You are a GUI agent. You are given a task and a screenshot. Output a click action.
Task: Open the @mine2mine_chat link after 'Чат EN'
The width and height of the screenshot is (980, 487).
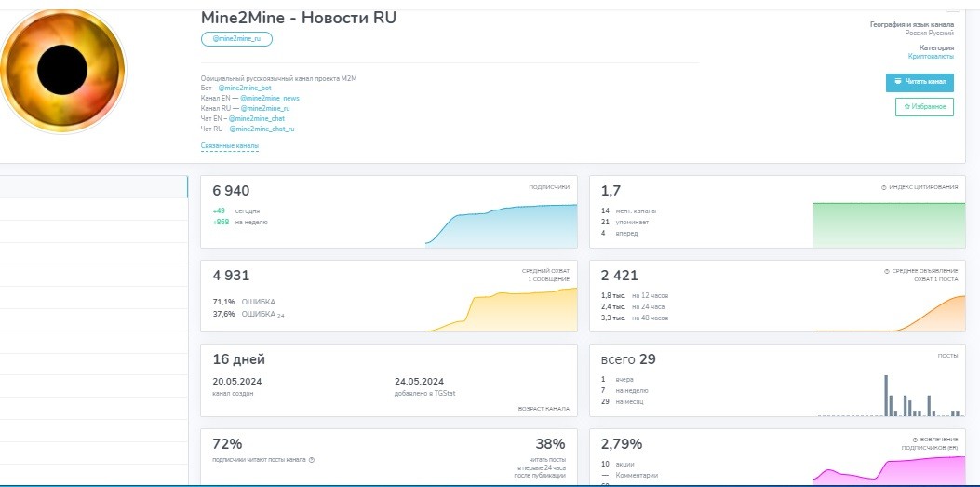coord(256,118)
